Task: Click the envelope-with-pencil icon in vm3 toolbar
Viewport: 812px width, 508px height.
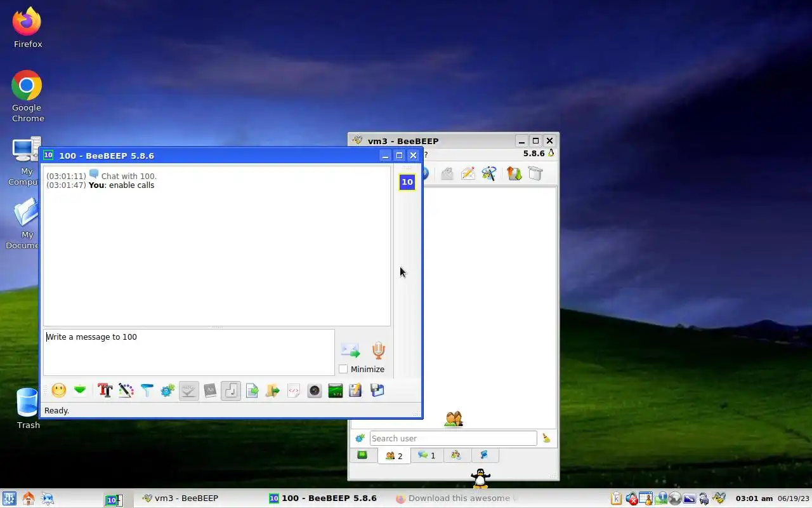Action: [468, 173]
